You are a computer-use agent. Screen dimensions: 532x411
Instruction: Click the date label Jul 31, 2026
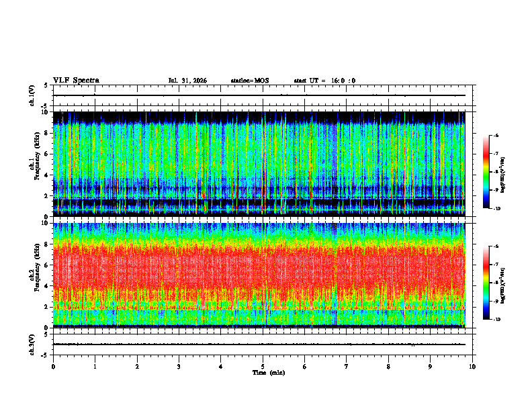coord(187,81)
